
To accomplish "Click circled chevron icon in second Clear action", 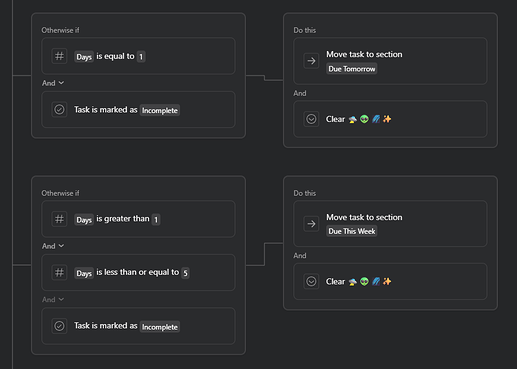I will 311,281.
